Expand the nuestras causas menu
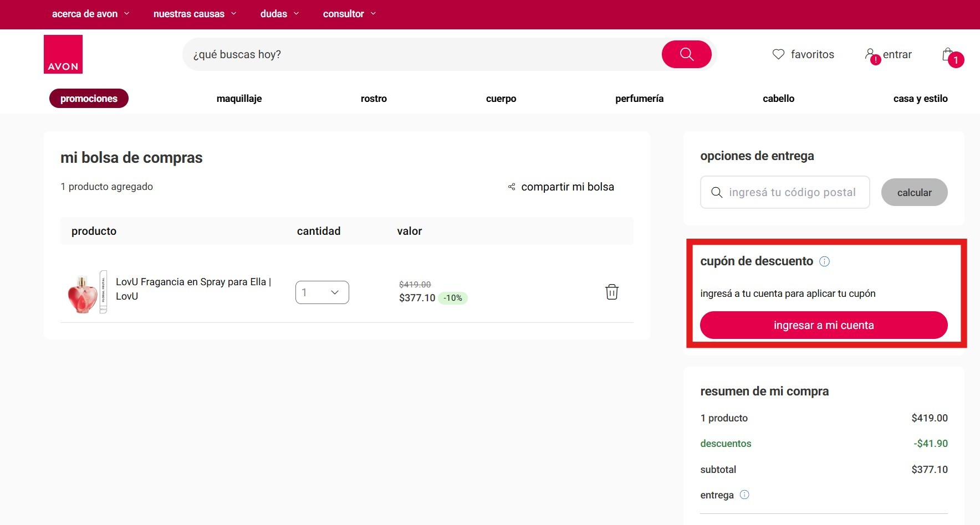980x525 pixels. (x=195, y=14)
